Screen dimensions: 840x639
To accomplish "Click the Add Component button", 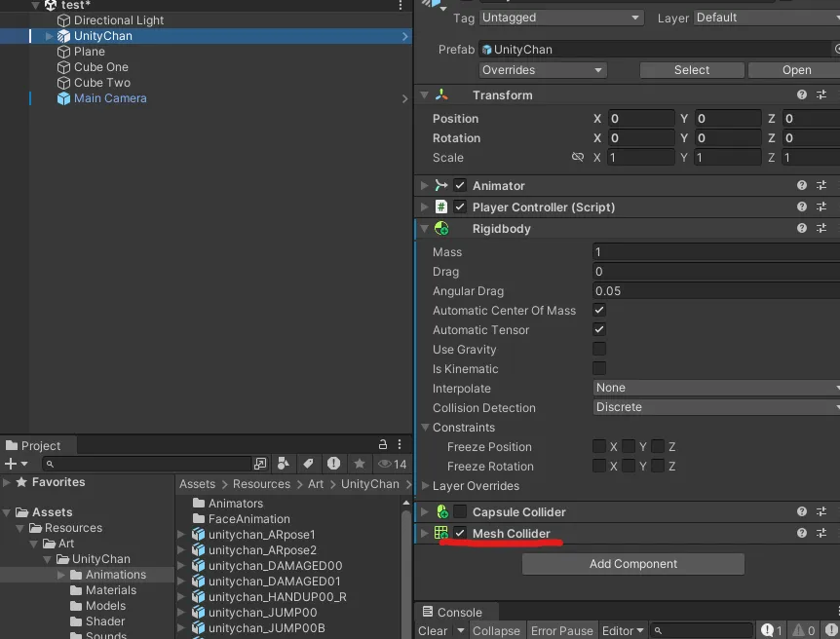I will point(632,564).
